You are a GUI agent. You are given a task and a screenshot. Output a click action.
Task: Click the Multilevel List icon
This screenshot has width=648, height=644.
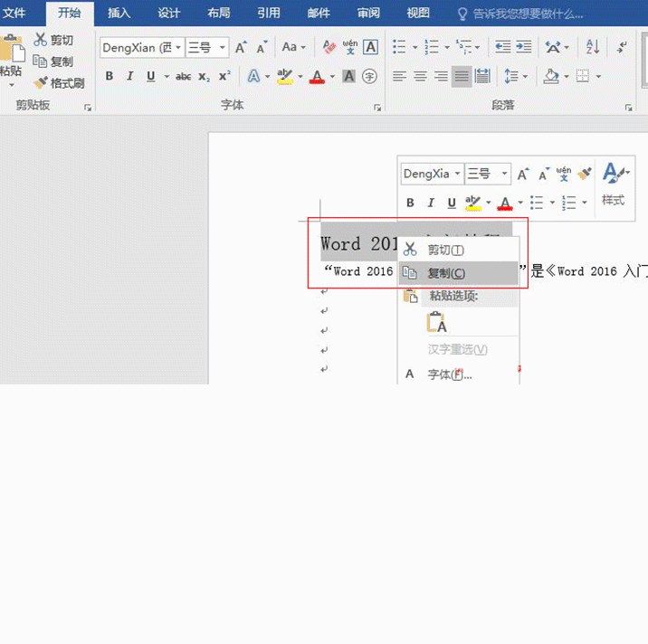pos(463,47)
